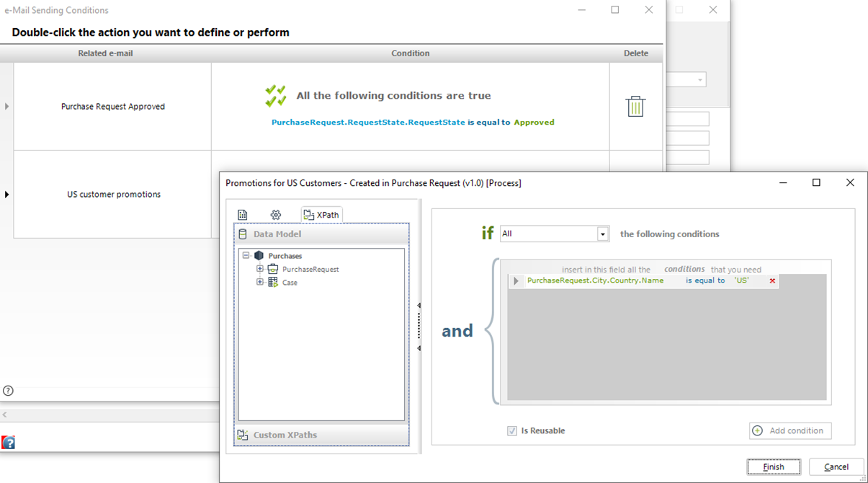868x483 pixels.
Task: Expand the condition row arrow
Action: click(x=516, y=281)
